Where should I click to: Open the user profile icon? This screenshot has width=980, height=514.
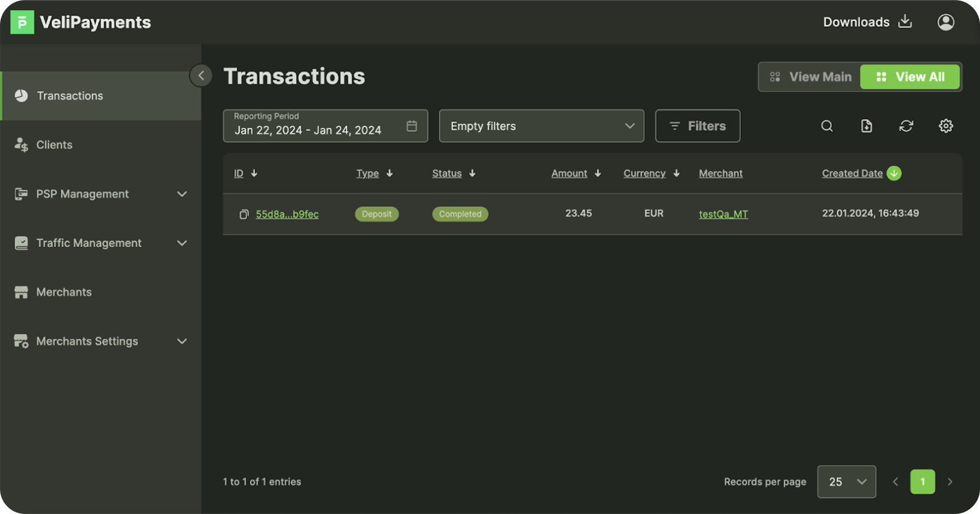click(946, 23)
